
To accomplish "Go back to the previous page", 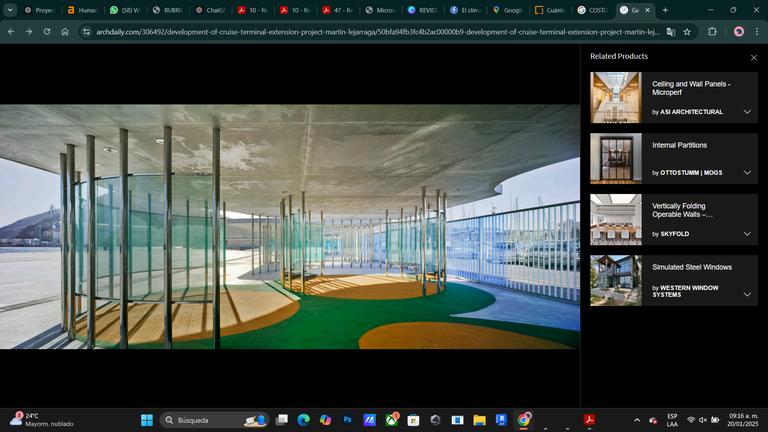I will click(11, 31).
